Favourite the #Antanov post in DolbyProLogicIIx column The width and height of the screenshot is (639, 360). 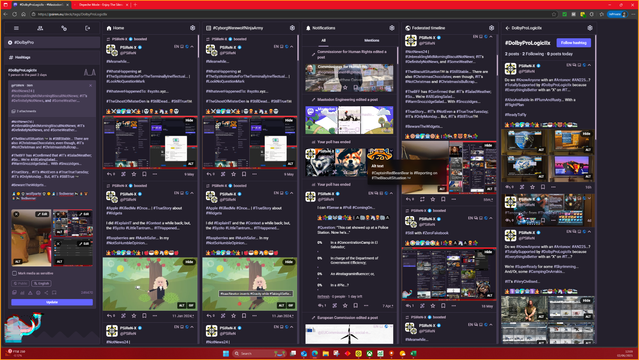[x=532, y=187]
